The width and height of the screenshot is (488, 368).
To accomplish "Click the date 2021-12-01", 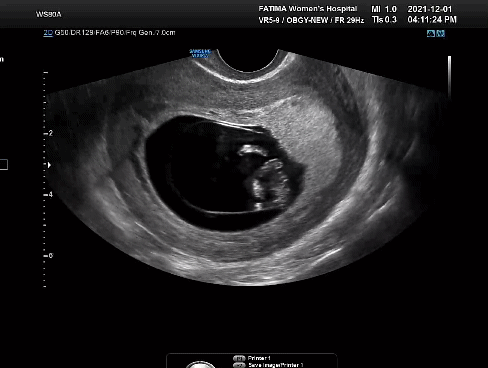I will click(430, 9).
